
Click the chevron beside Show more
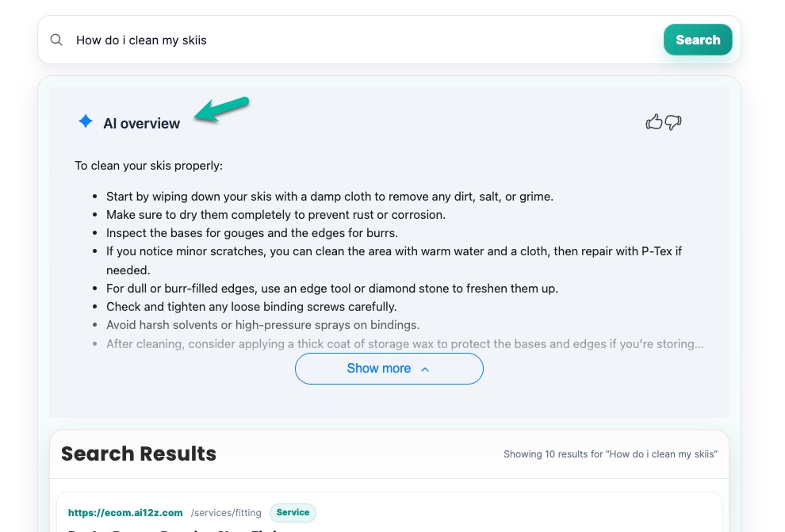424,369
